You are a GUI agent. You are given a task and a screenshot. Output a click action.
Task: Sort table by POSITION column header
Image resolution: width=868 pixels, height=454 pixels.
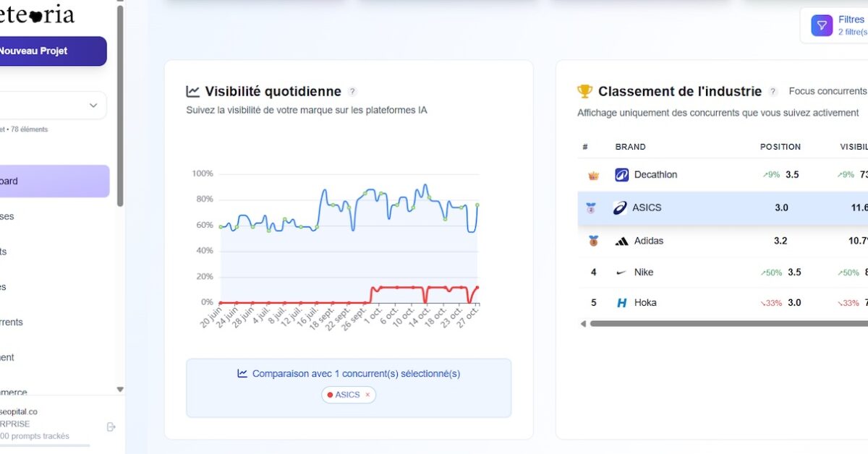tap(780, 147)
